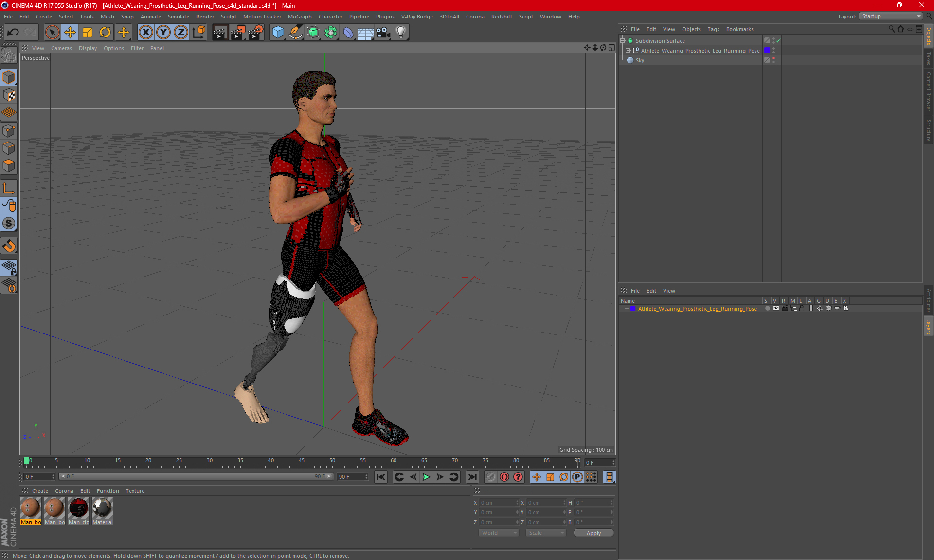
Task: Toggle Subdivision Surface enabled checkmark
Action: pyautogui.click(x=778, y=41)
